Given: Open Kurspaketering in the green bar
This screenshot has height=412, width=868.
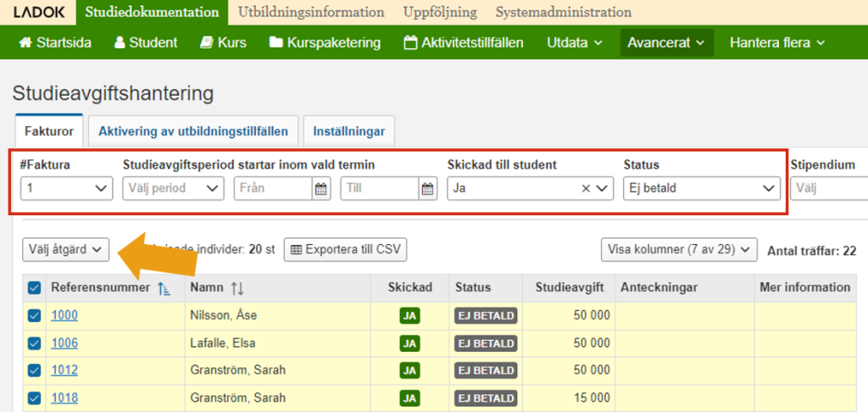Looking at the screenshot, I should click(325, 42).
